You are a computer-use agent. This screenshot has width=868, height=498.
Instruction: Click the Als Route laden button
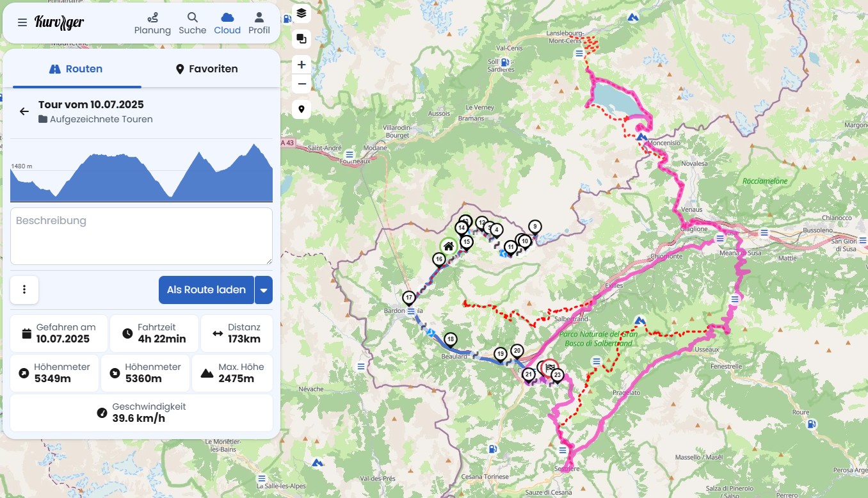206,290
